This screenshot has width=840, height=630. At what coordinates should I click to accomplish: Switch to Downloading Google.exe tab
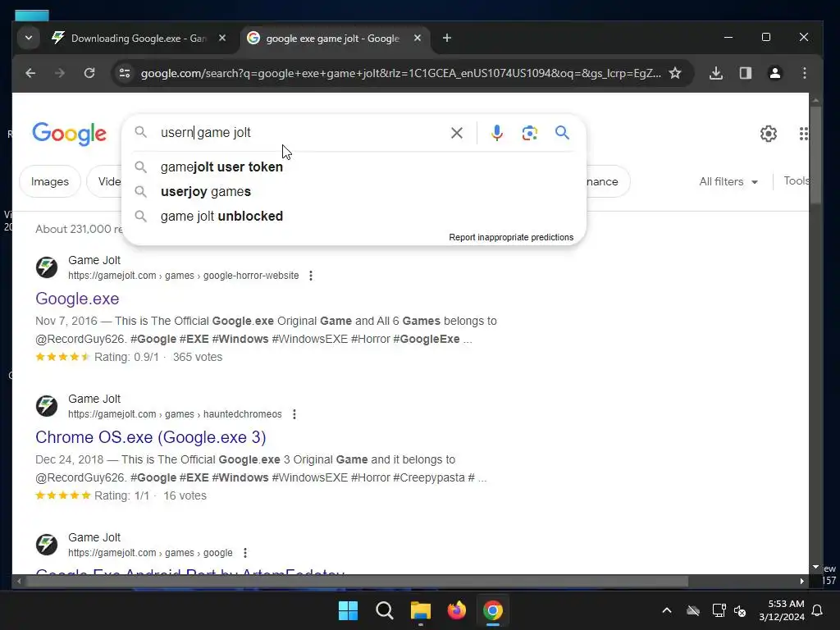pos(138,38)
